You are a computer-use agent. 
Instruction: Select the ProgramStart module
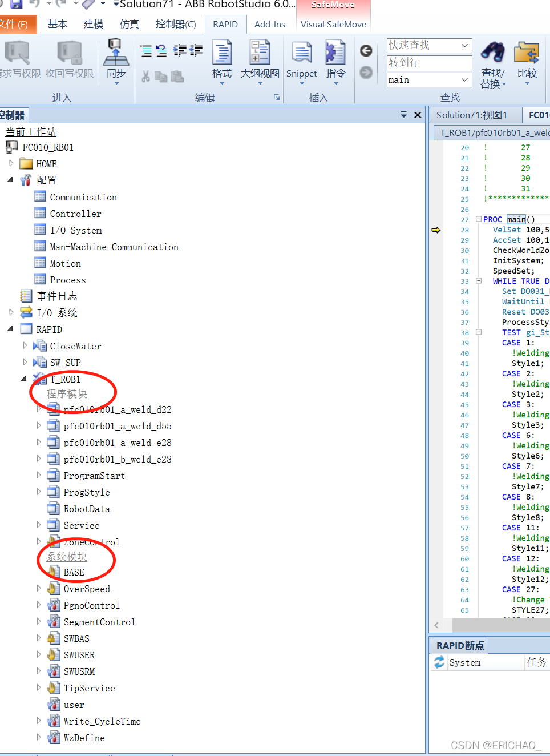[94, 476]
